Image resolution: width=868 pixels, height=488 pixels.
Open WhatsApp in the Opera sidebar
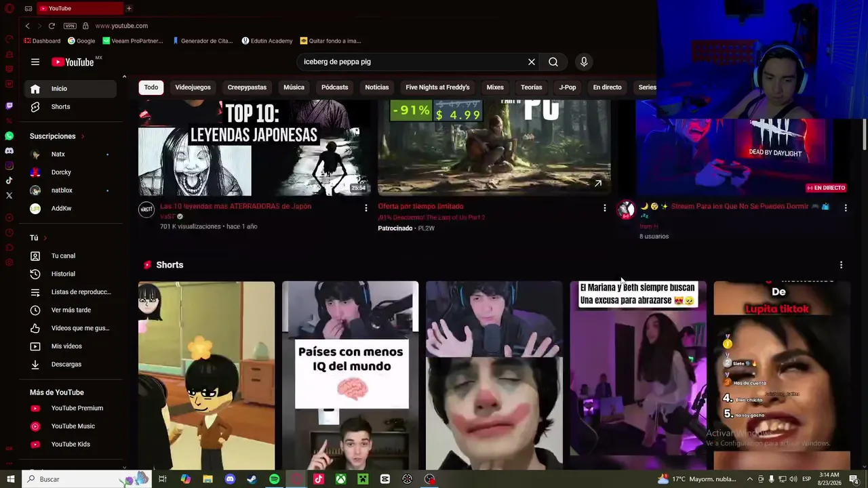[9, 136]
